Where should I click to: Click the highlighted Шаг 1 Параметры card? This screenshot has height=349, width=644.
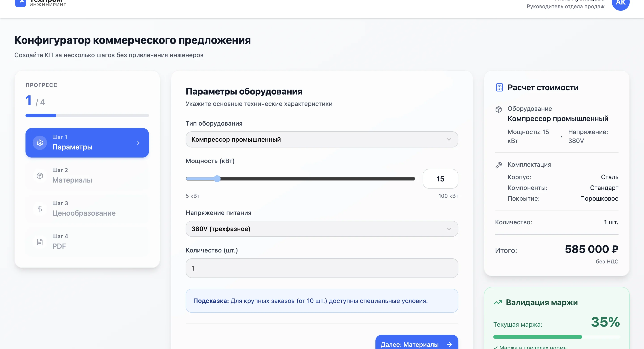(87, 143)
